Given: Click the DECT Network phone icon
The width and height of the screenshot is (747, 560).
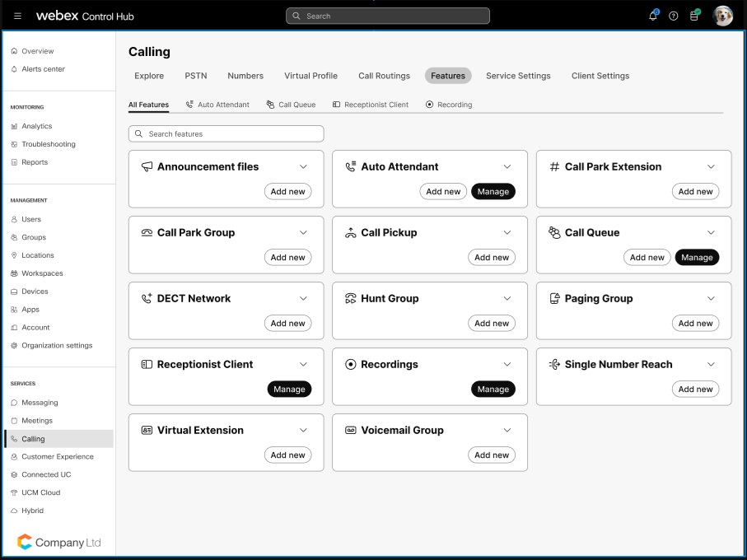Looking at the screenshot, I should (147, 299).
